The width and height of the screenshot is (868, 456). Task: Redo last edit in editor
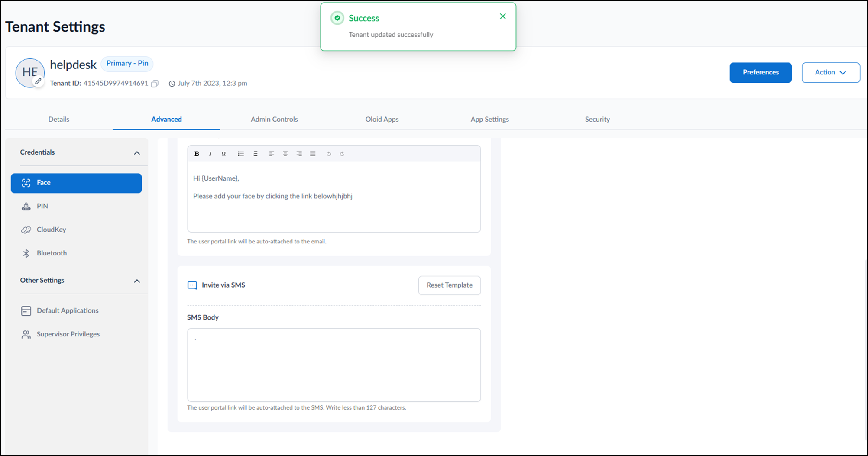click(342, 154)
